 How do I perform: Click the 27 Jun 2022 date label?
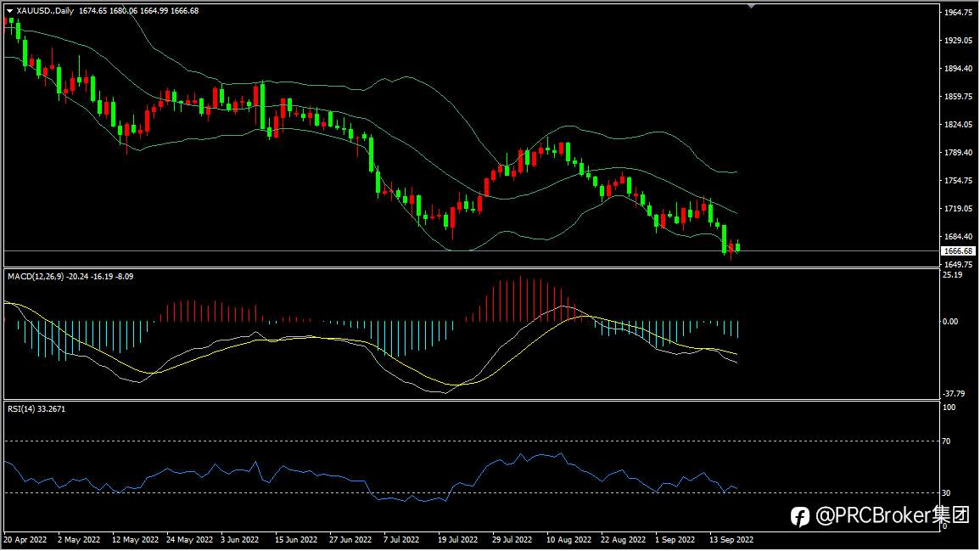point(350,540)
